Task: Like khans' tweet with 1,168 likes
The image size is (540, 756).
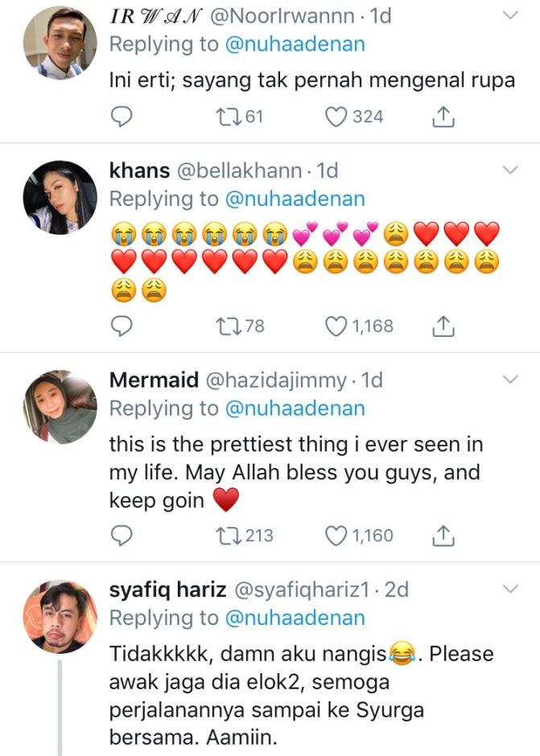Action: pyautogui.click(x=336, y=326)
